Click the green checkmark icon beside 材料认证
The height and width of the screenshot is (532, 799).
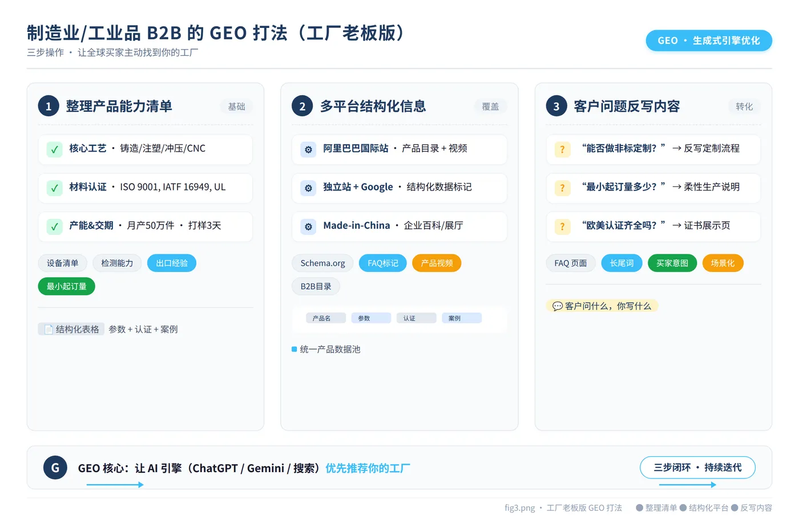54,188
